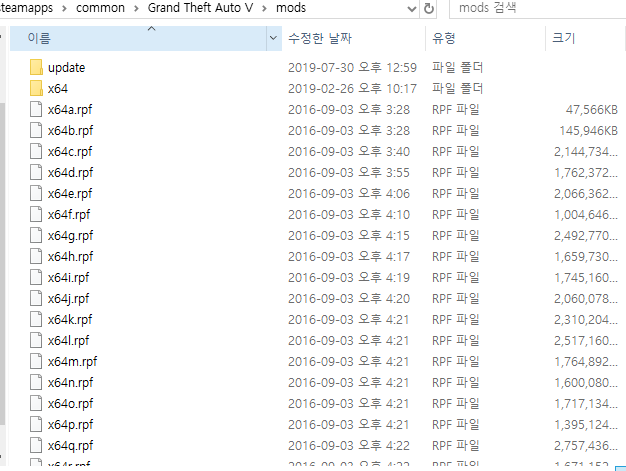Click the x64a.rpf file name
Screen dimensions: 626x471
[x=70, y=110]
